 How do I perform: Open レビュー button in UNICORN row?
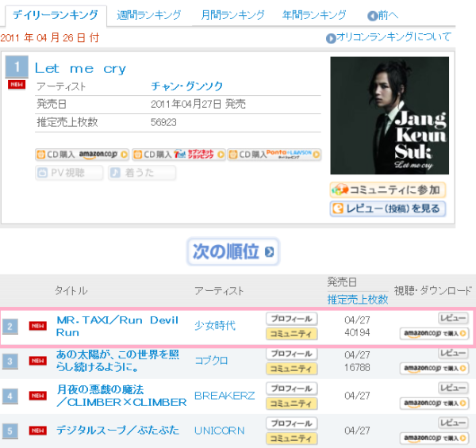(452, 423)
